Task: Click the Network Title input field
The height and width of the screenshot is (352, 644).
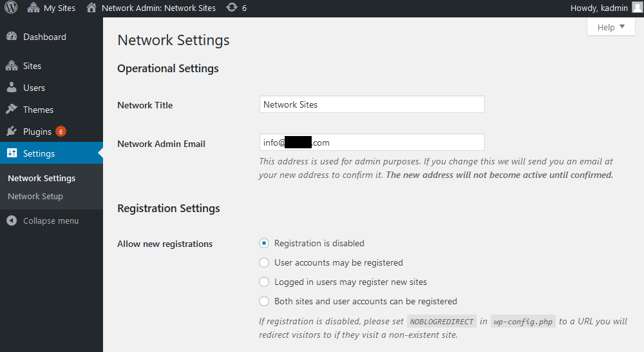Action: pos(372,104)
